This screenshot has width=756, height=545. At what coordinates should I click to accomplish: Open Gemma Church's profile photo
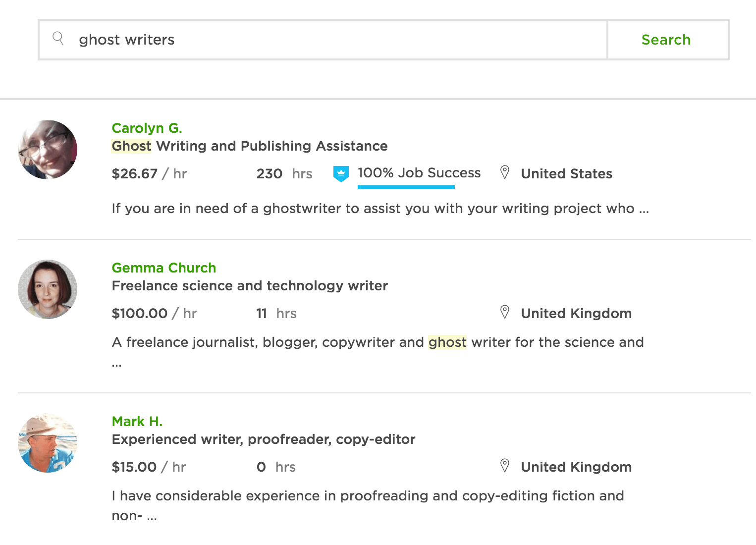(x=48, y=289)
